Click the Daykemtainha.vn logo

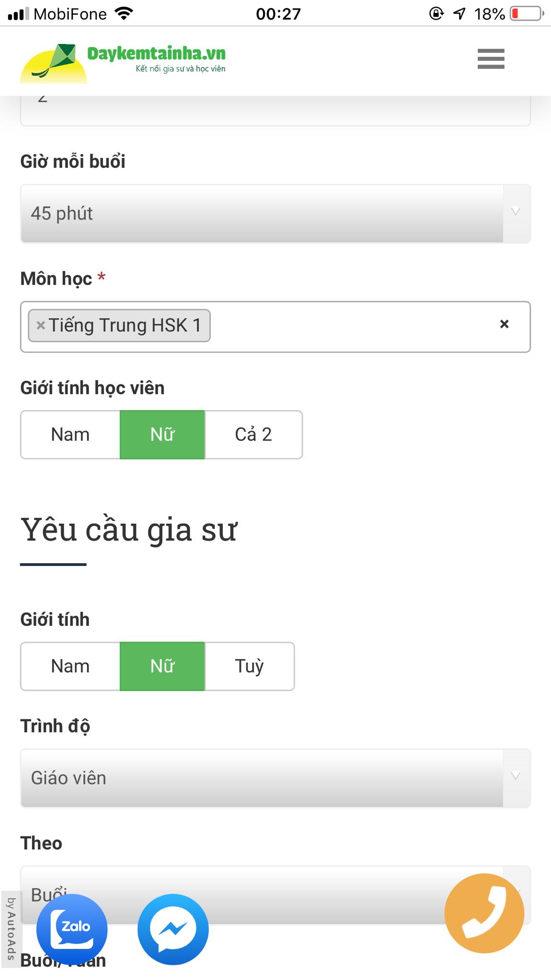tap(124, 59)
